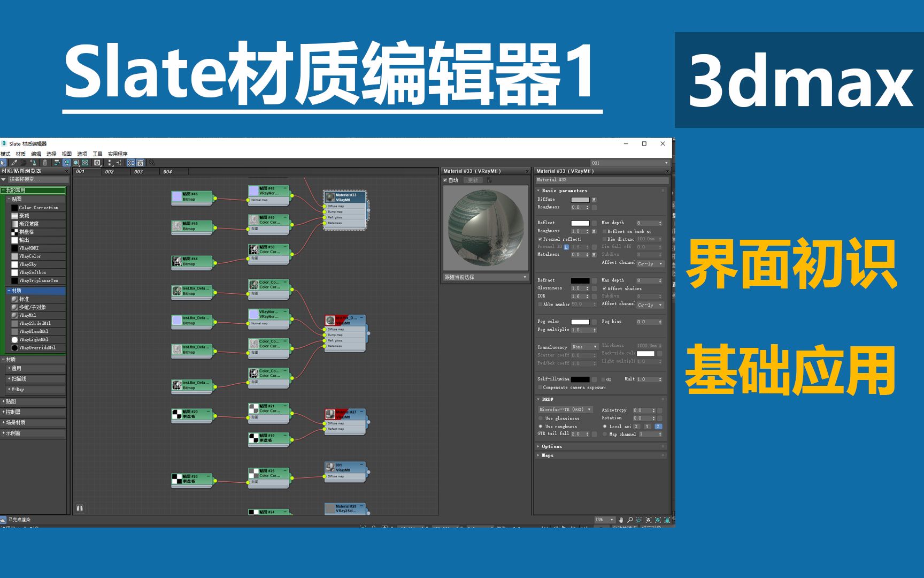Click the Metalness M map button
This screenshot has height=578, width=924.
click(594, 255)
